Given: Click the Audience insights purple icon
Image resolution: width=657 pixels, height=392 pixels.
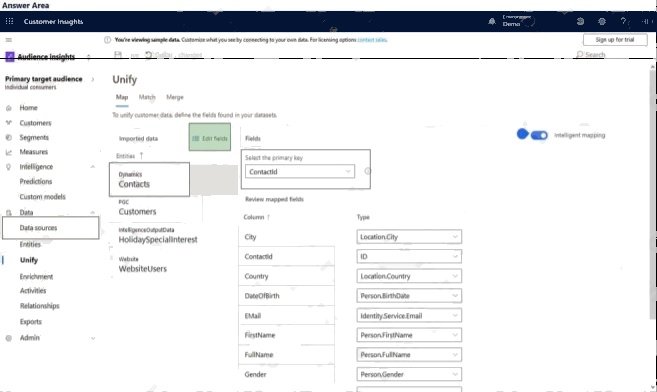Looking at the screenshot, I should pos(10,57).
